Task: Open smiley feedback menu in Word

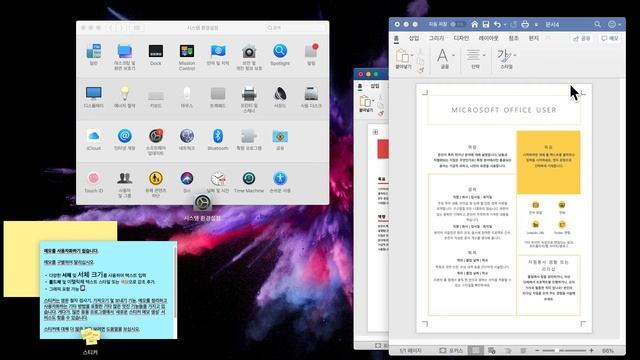Action: tap(612, 24)
